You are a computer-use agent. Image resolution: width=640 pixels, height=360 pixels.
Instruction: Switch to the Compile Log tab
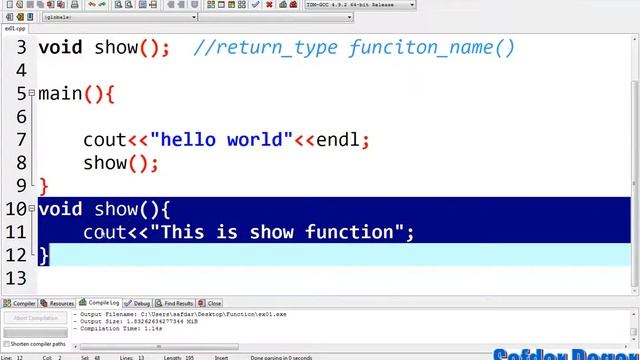pyautogui.click(x=99, y=303)
